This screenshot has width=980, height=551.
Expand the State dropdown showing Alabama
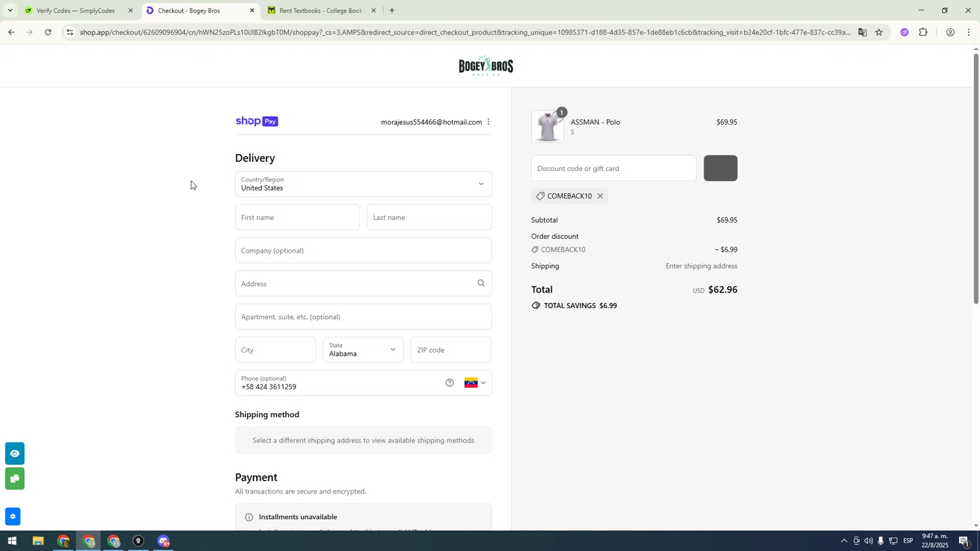[x=363, y=350]
